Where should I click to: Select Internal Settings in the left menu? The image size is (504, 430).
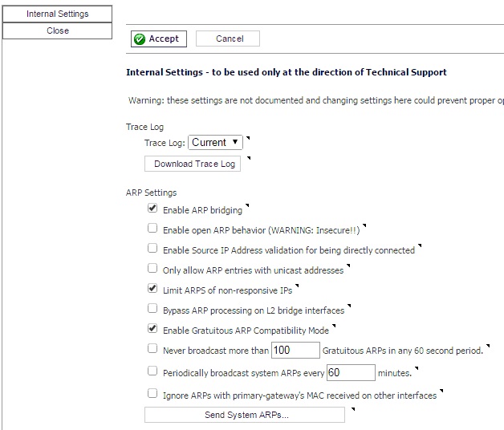[57, 14]
